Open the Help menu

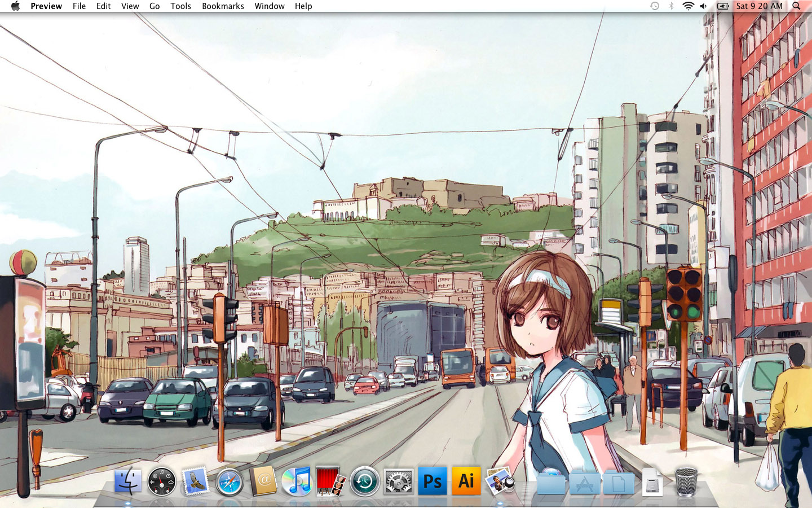coord(303,6)
